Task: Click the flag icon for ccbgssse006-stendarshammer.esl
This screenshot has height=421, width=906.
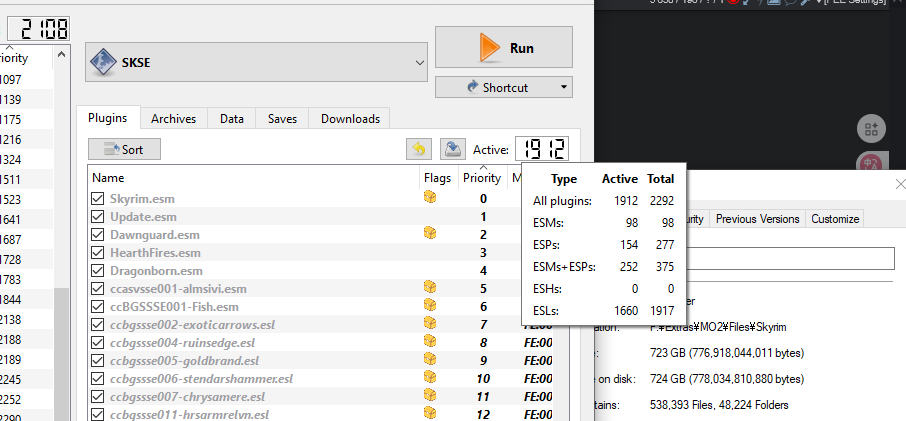Action: point(429,377)
